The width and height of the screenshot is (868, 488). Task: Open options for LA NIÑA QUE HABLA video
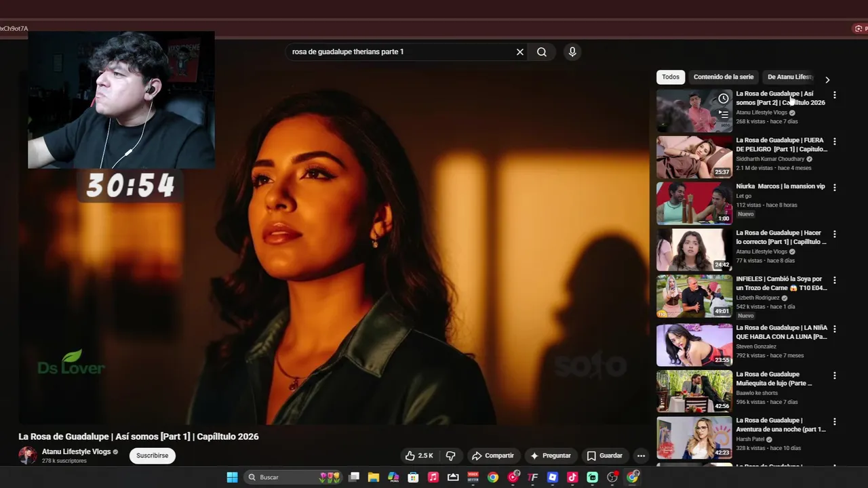click(x=835, y=329)
